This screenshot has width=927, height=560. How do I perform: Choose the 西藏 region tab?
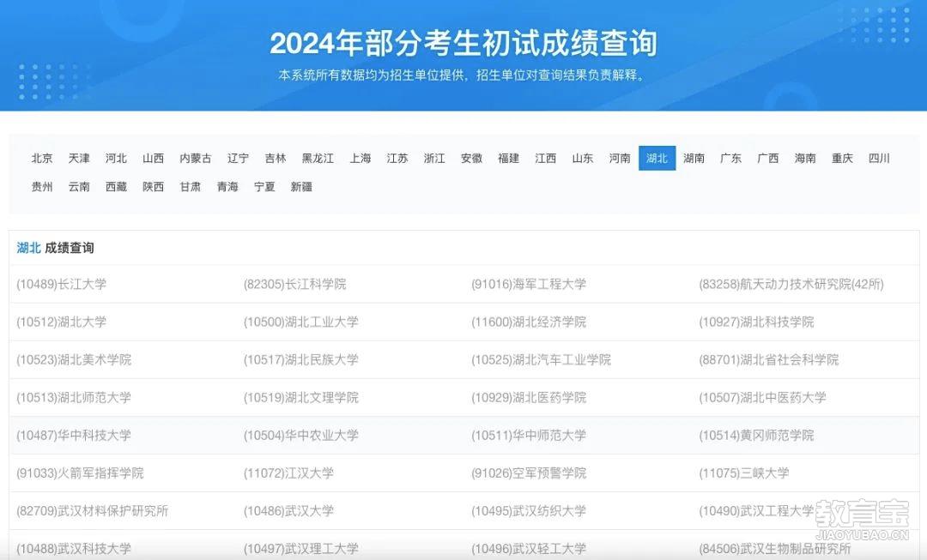point(117,187)
